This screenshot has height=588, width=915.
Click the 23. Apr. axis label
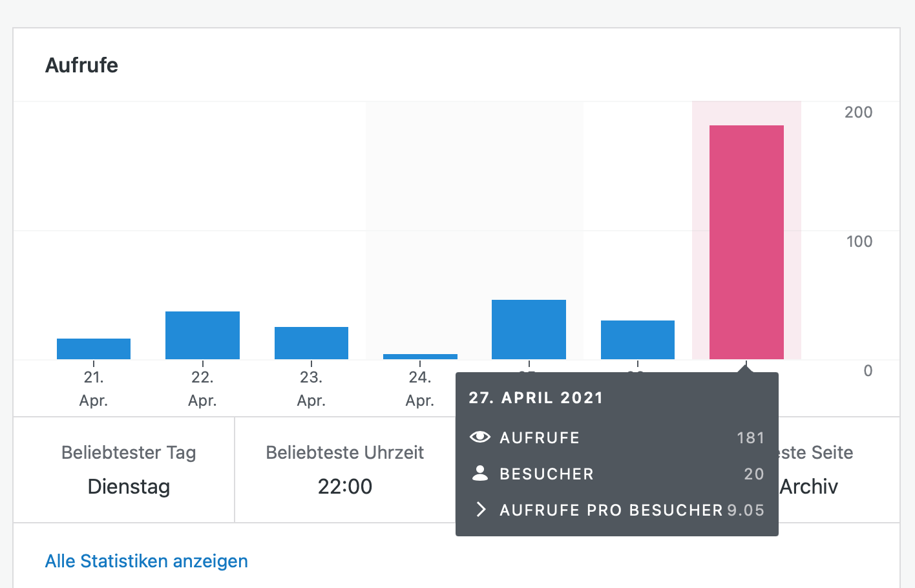(x=311, y=388)
